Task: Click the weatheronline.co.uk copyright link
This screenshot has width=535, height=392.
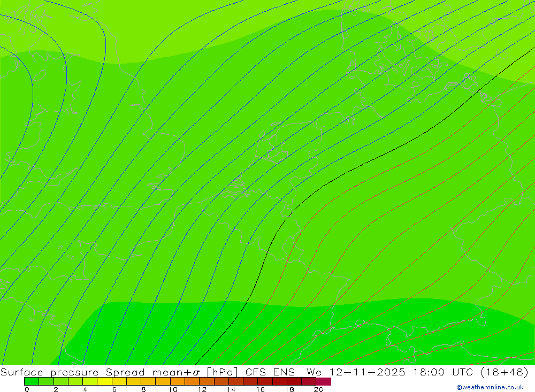Action: [x=490, y=387]
